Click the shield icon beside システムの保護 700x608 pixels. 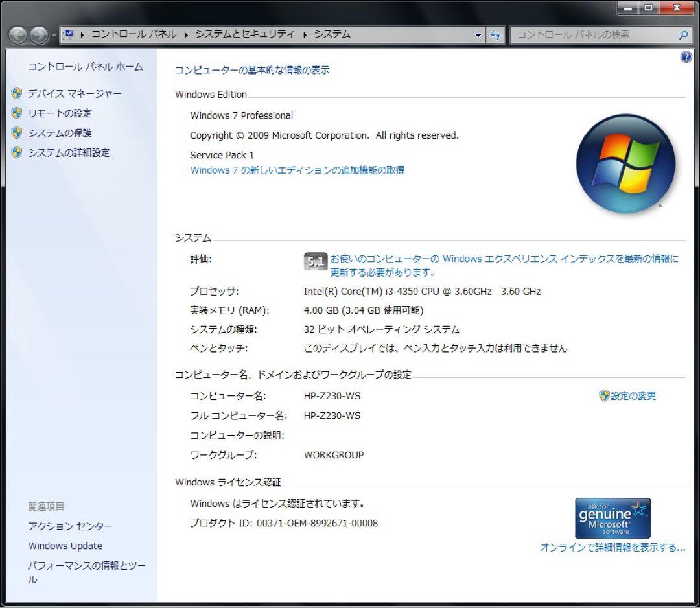click(x=16, y=133)
